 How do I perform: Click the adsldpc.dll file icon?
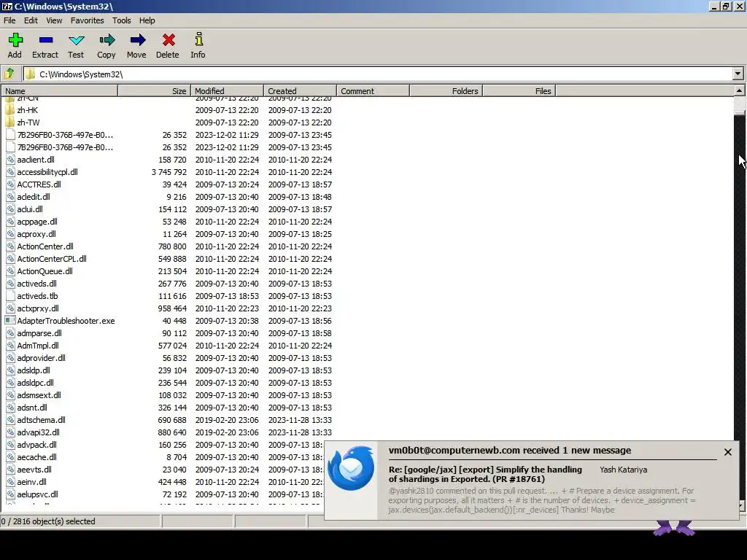(x=10, y=382)
